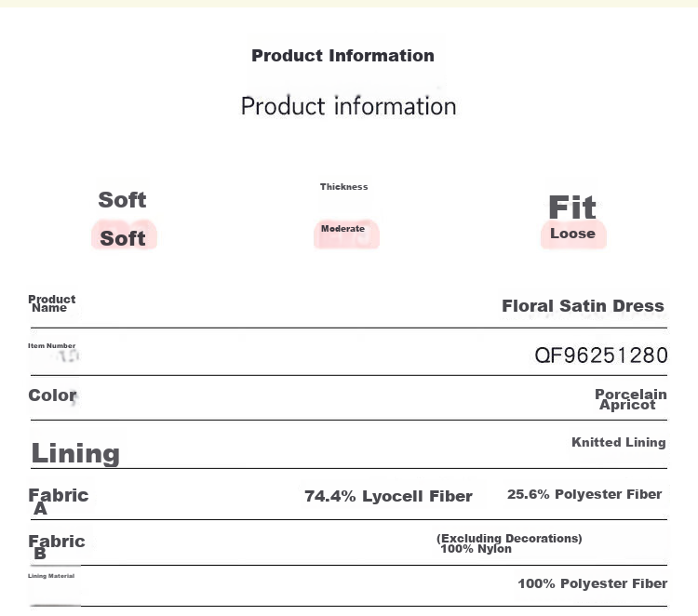Select the pink Soft badge
The width and height of the screenshot is (698, 616).
(x=124, y=235)
